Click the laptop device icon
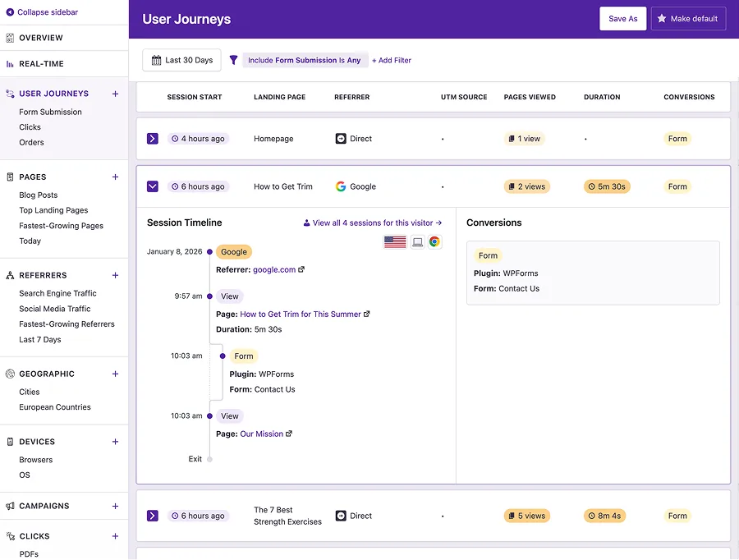Viewport: 739px width, 560px height. pyautogui.click(x=417, y=242)
